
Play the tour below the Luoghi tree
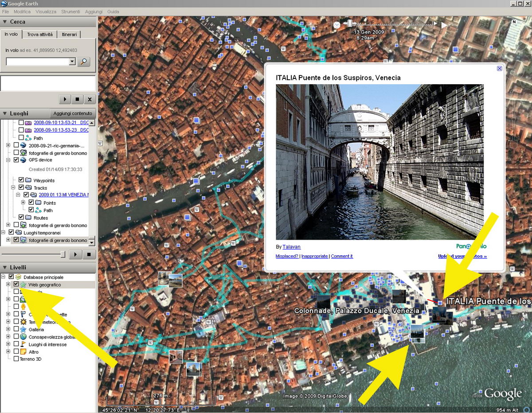76,254
